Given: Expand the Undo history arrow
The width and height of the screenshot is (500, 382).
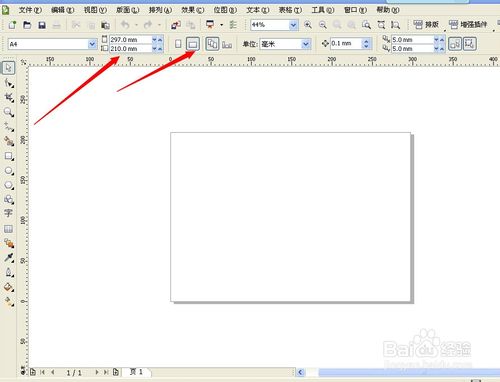Looking at the screenshot, I should click(136, 25).
